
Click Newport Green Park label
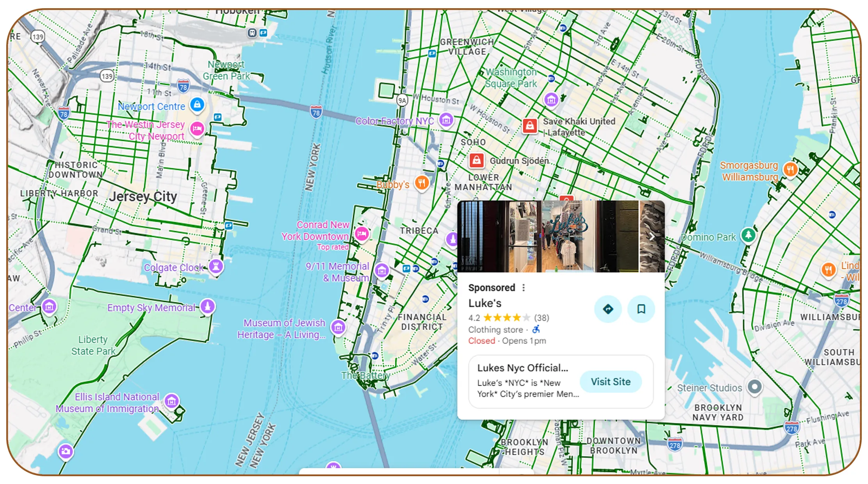[x=226, y=70]
